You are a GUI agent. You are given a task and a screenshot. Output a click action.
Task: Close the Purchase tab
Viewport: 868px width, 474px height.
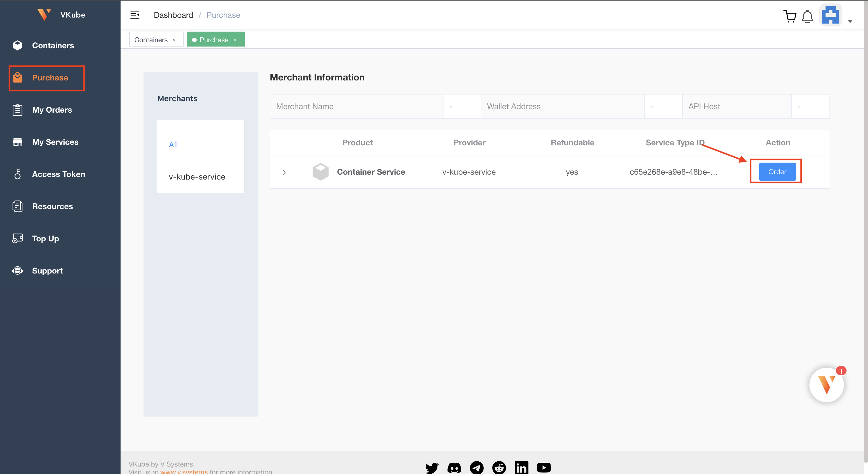pos(235,40)
